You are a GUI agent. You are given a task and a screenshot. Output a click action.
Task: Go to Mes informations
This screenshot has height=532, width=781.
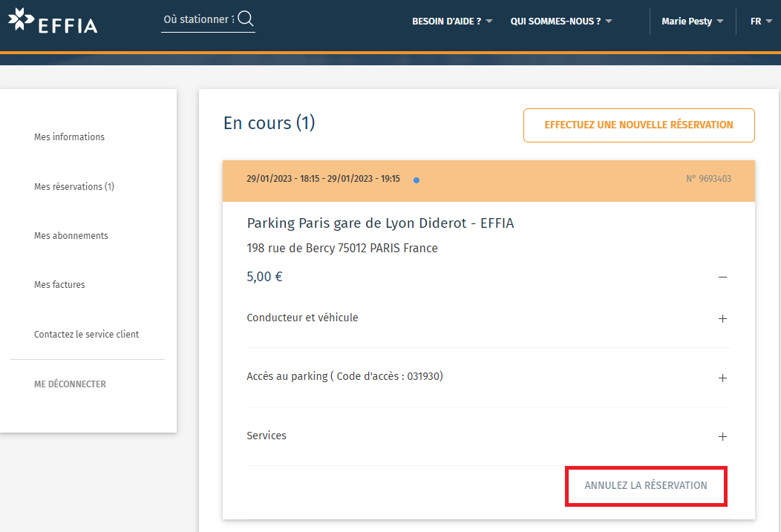click(x=69, y=137)
